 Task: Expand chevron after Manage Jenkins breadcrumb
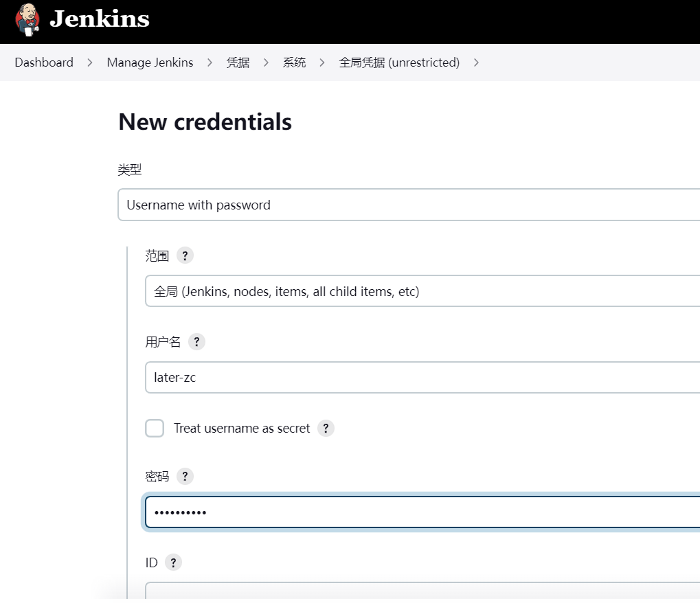pyautogui.click(x=210, y=62)
